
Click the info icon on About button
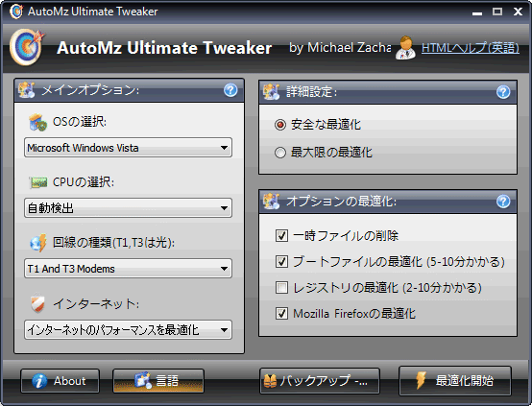point(39,381)
